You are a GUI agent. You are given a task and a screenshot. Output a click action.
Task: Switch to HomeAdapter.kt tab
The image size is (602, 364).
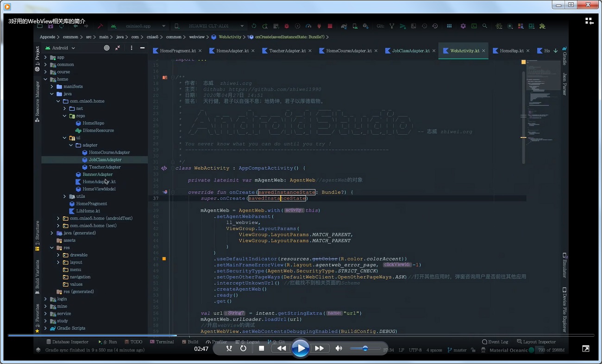click(232, 50)
